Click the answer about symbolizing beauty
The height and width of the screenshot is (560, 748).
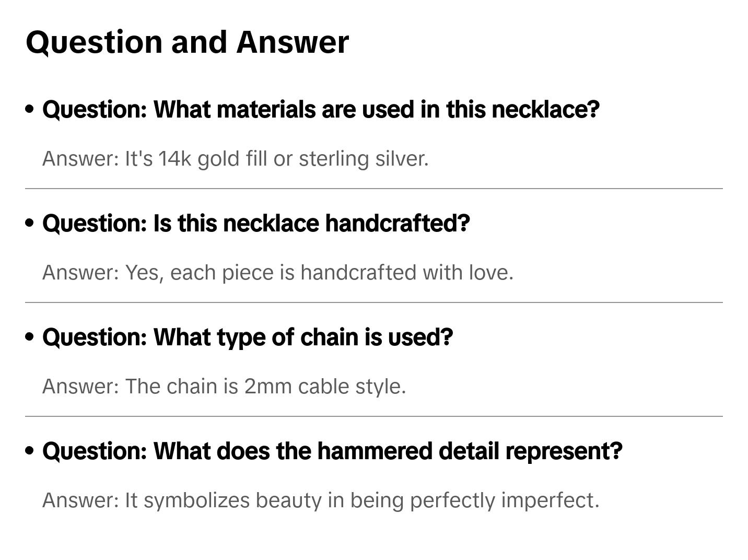(320, 500)
